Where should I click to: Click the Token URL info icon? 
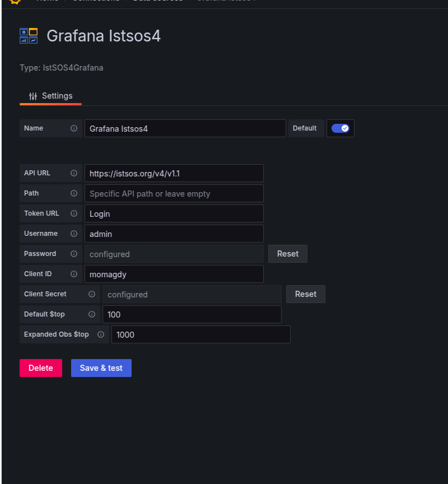tap(74, 213)
